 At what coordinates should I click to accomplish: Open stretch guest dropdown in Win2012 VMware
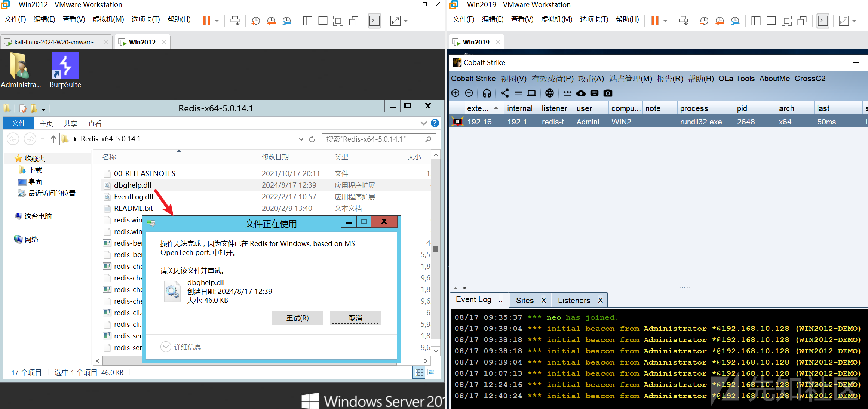tap(406, 21)
